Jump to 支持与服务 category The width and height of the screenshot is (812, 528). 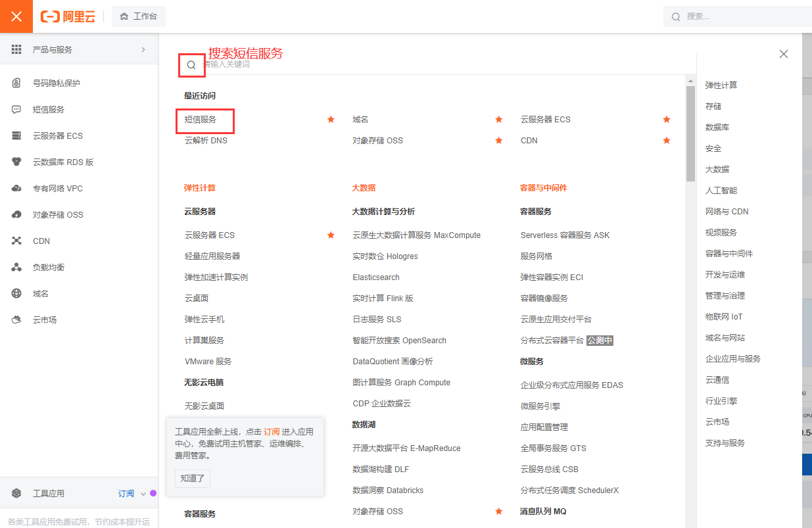pos(725,443)
